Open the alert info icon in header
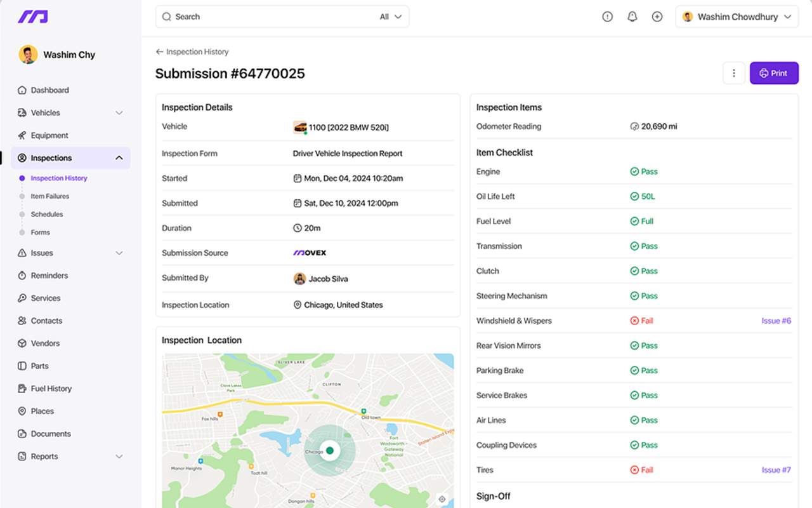Viewport: 812px width, 508px height. click(x=607, y=17)
